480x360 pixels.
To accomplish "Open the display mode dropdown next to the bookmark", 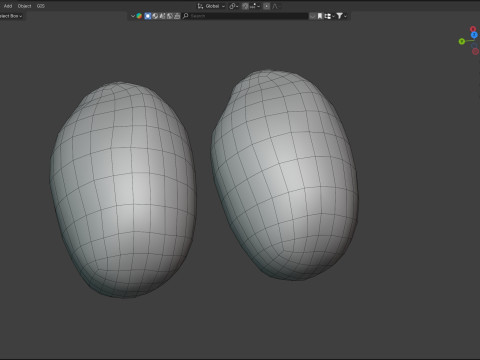I will (x=329, y=16).
